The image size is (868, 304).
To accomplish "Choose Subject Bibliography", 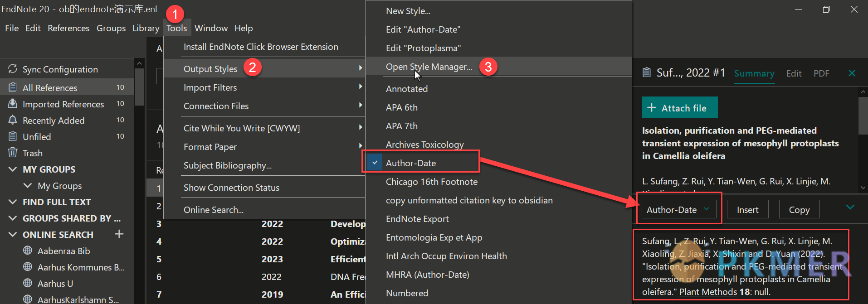I will coord(264,165).
